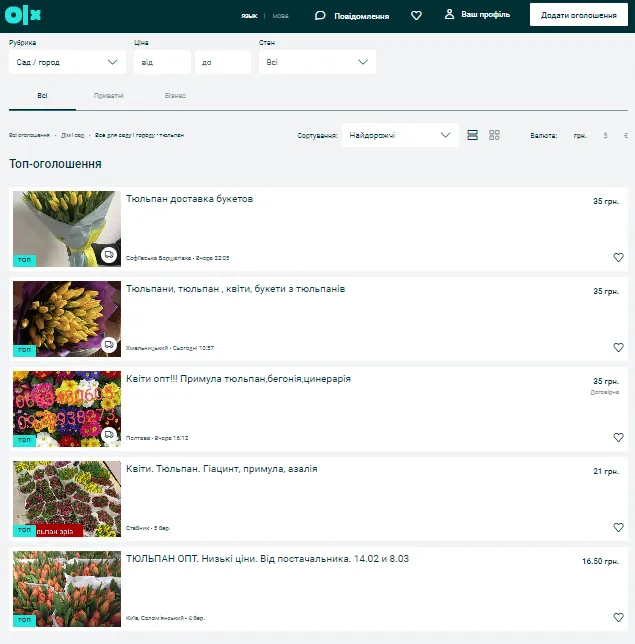Favorite the Тюльпан доставка букетов listing
Image resolution: width=635 pixels, height=644 pixels.
(x=618, y=257)
